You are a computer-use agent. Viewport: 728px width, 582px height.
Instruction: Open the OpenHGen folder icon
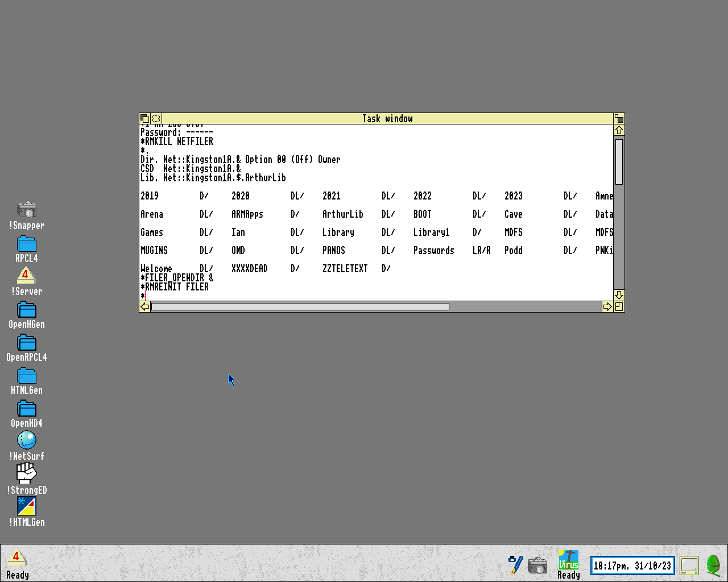[27, 310]
